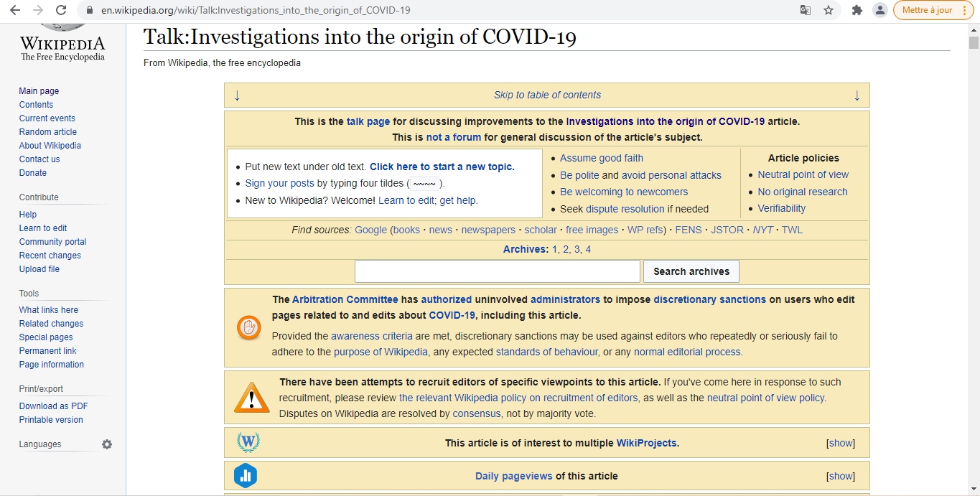Get the Permanent link

(48, 351)
